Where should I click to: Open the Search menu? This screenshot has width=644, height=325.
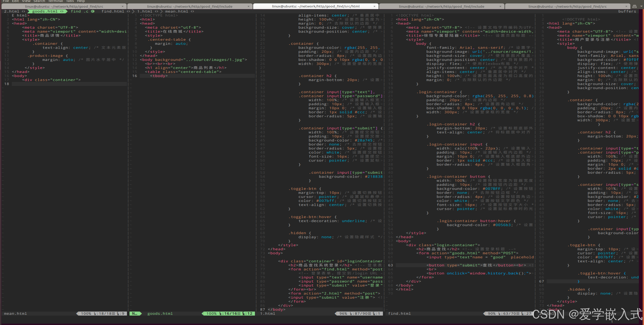pyautogui.click(x=39, y=1)
